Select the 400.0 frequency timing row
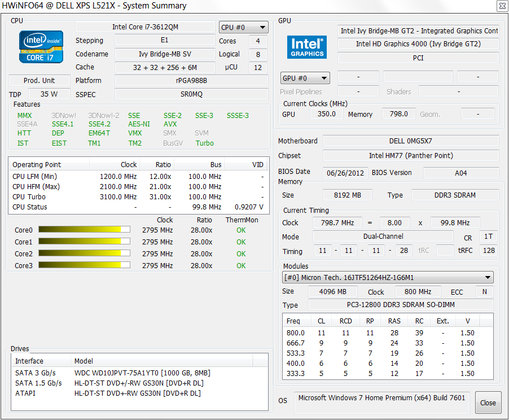Screen dimensions: 509x420 coord(388,363)
